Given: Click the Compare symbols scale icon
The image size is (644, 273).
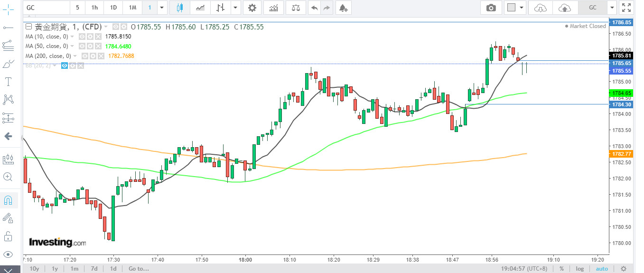Looking at the screenshot, I should point(296,8).
